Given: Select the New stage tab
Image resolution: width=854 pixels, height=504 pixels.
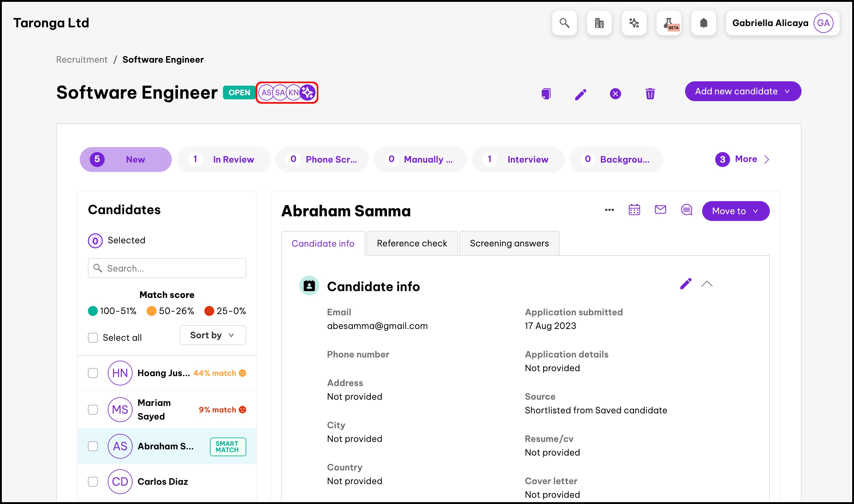Looking at the screenshot, I should [126, 160].
